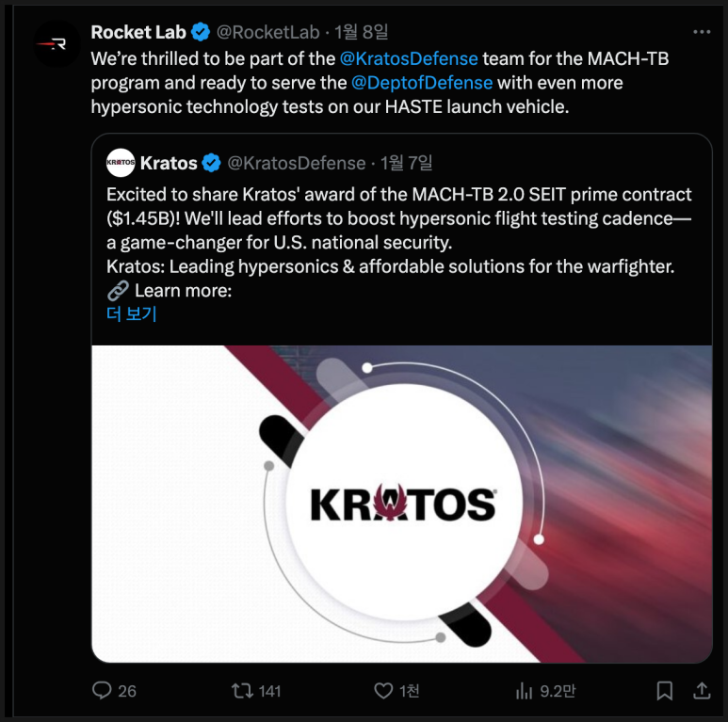Open quoted Kratos tweet body text
The height and width of the screenshot is (722, 728).
point(399,242)
